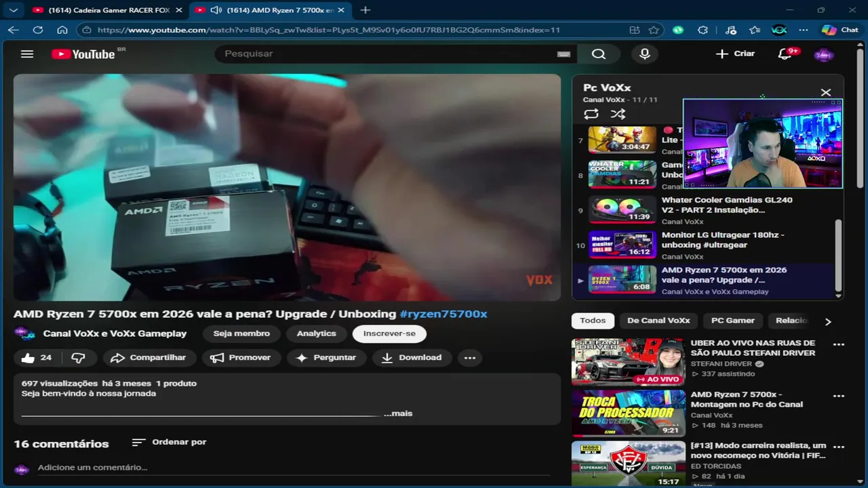Close the Pc VoXx playlist panel
This screenshot has height=488, width=868.
pyautogui.click(x=825, y=92)
